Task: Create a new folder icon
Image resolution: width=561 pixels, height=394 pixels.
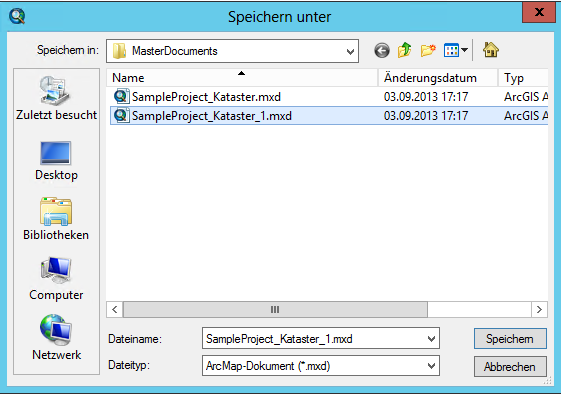Action: pos(428,50)
